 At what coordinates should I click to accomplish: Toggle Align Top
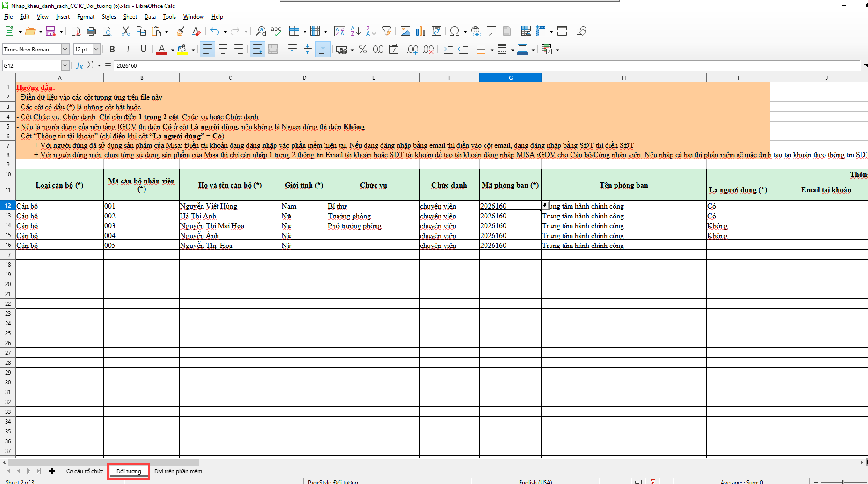(x=292, y=50)
